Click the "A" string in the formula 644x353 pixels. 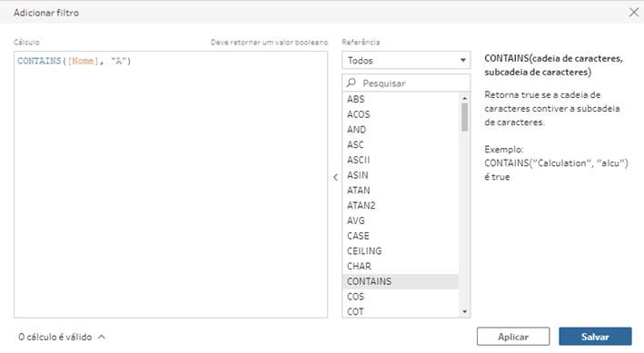[x=119, y=61]
